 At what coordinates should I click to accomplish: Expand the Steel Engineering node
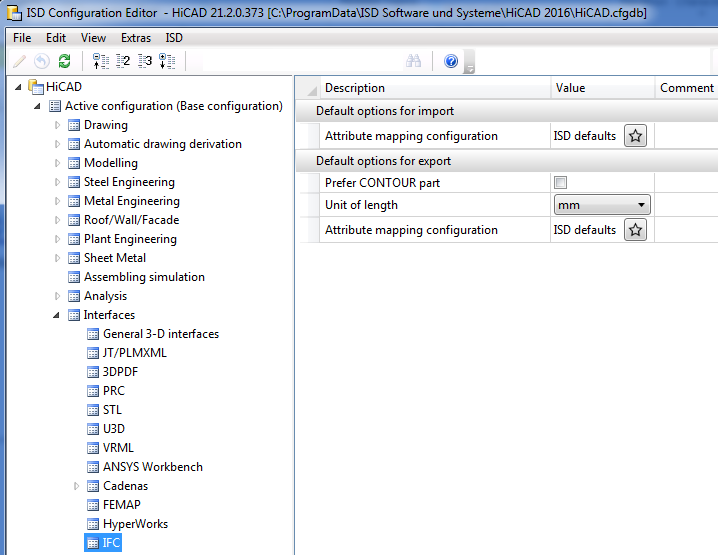coord(57,182)
